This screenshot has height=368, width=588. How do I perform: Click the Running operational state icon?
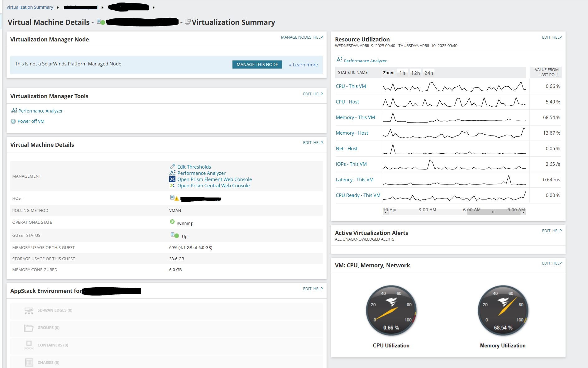172,222
